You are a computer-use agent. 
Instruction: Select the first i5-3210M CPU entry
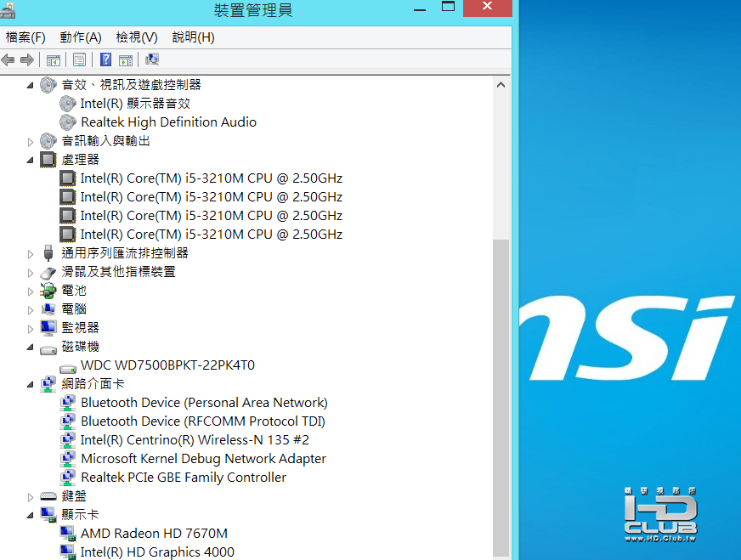click(212, 178)
